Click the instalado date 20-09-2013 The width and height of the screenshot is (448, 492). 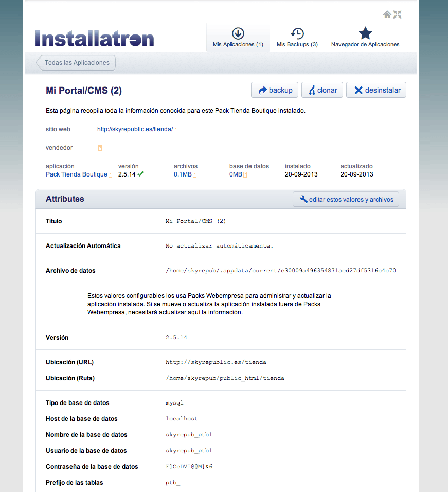(x=301, y=174)
